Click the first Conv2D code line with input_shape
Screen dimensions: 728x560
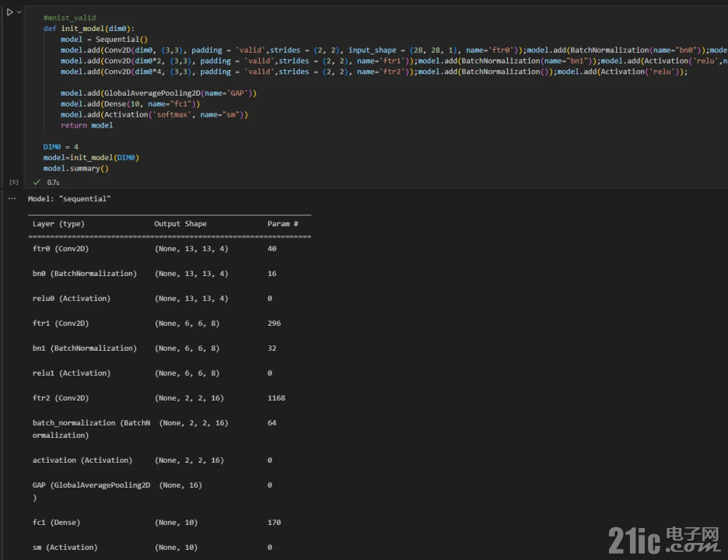click(x=394, y=50)
